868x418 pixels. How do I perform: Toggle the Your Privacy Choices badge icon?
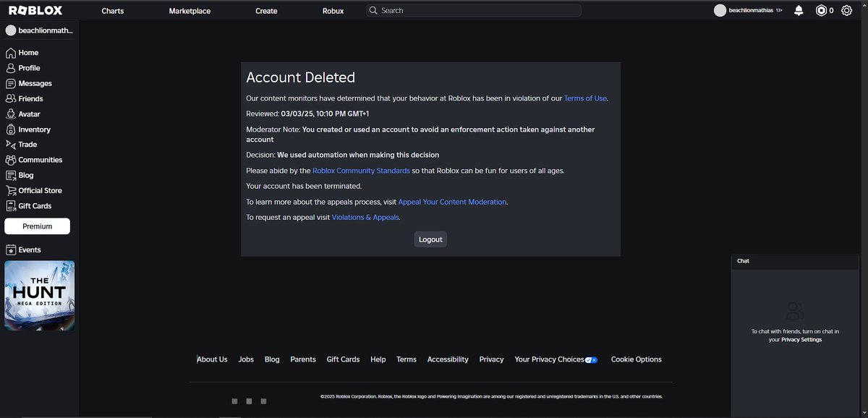click(x=591, y=359)
